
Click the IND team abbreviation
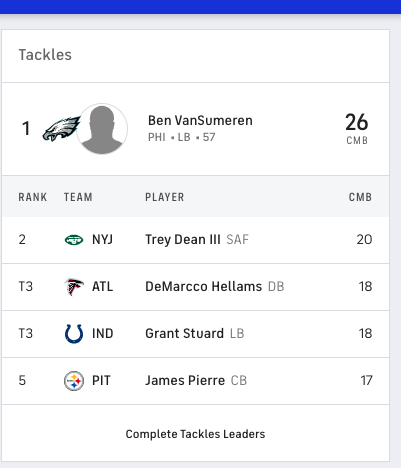pyautogui.click(x=103, y=334)
